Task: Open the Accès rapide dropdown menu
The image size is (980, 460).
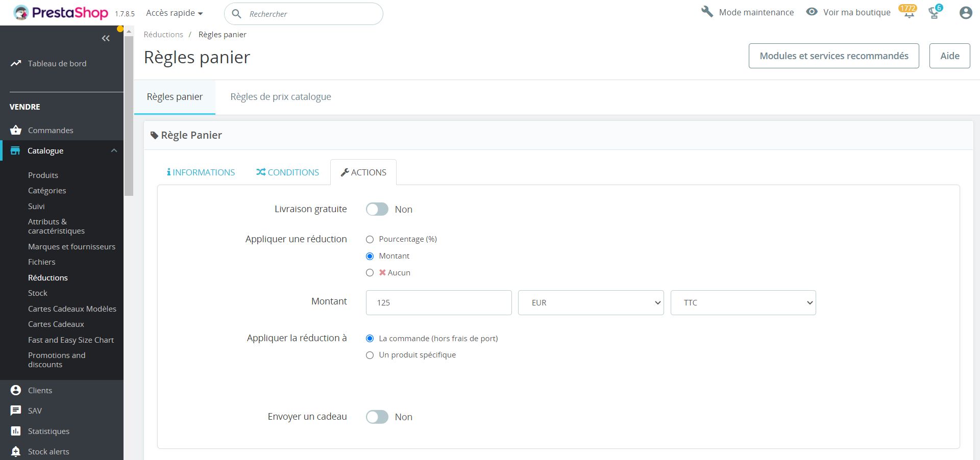Action: pos(174,13)
